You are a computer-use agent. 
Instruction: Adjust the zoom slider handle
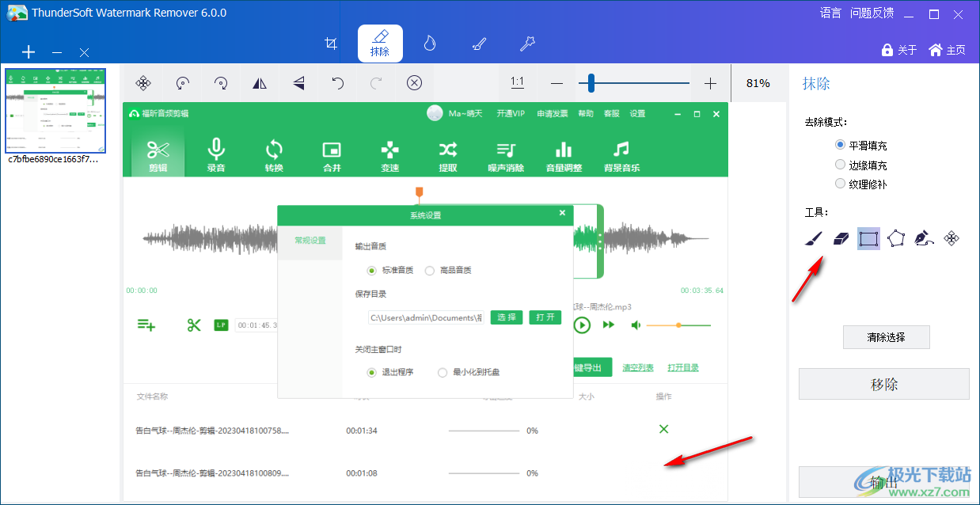click(591, 83)
